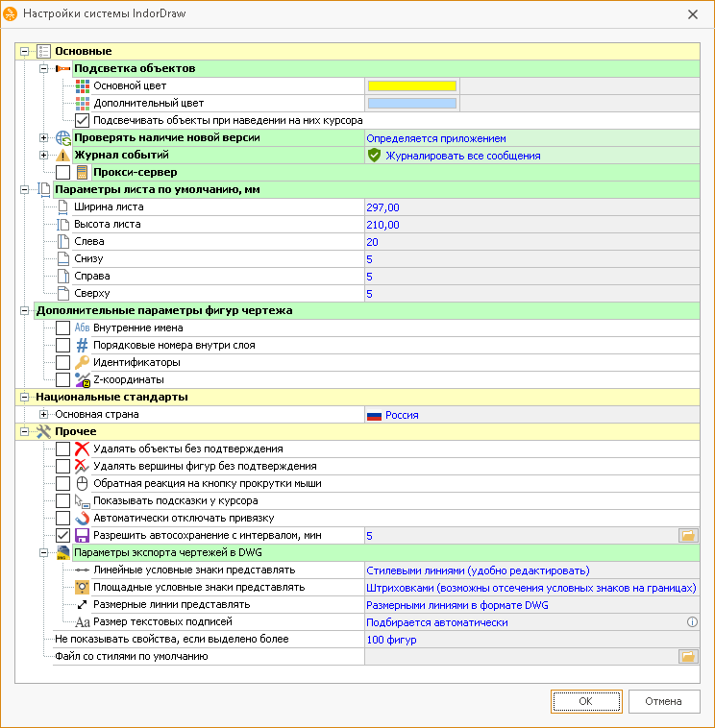
Task: Click the Подсветка объектов highlighter icon
Action: 62,69
